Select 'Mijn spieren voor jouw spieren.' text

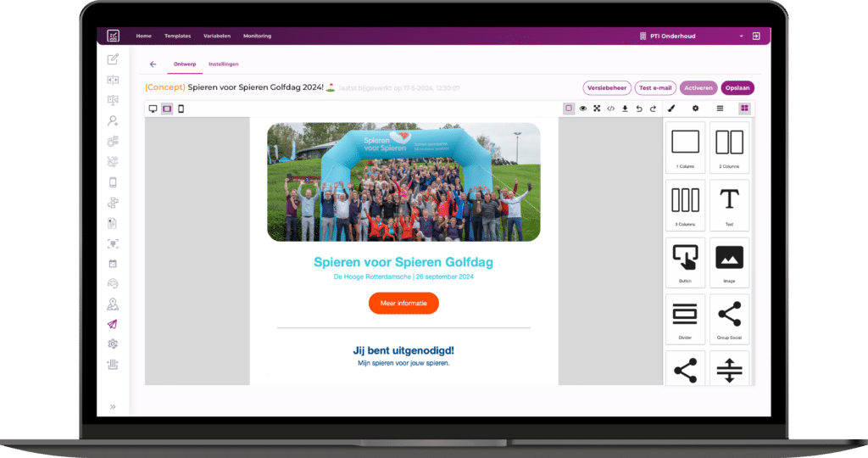403,363
